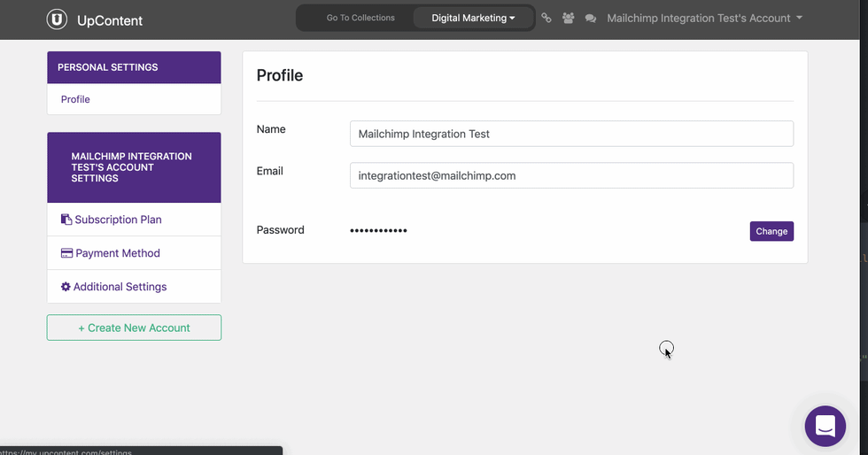
Task: Focus the Name input field
Action: [571, 134]
